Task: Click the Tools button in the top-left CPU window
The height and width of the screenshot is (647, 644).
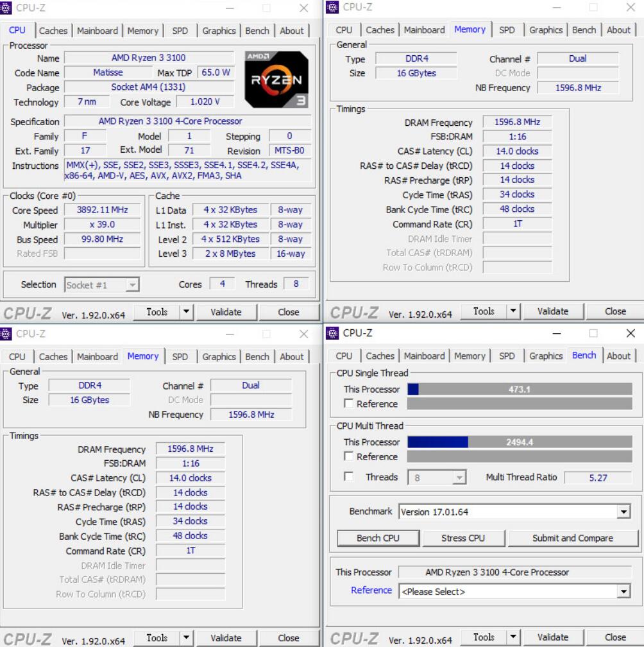Action: coord(157,312)
